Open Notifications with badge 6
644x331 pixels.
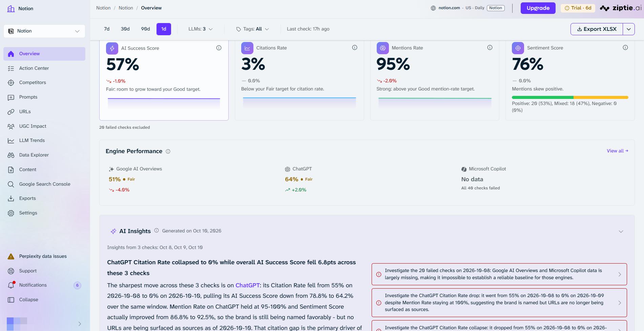click(x=44, y=285)
